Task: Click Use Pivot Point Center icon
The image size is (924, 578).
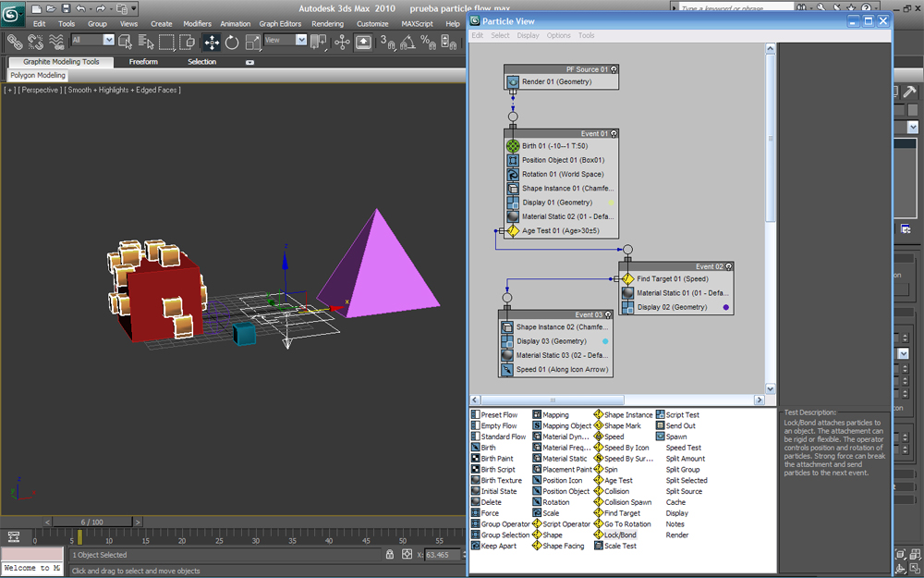Action: (x=319, y=42)
